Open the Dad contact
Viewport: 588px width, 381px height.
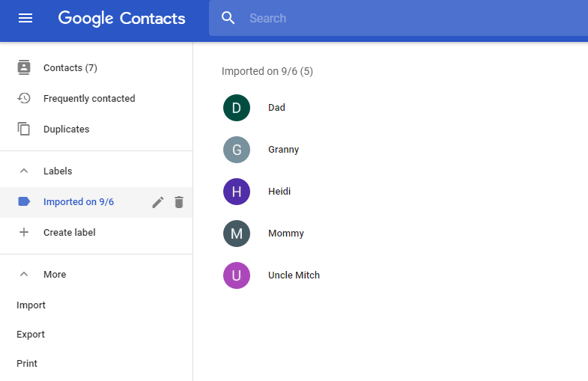(x=276, y=108)
